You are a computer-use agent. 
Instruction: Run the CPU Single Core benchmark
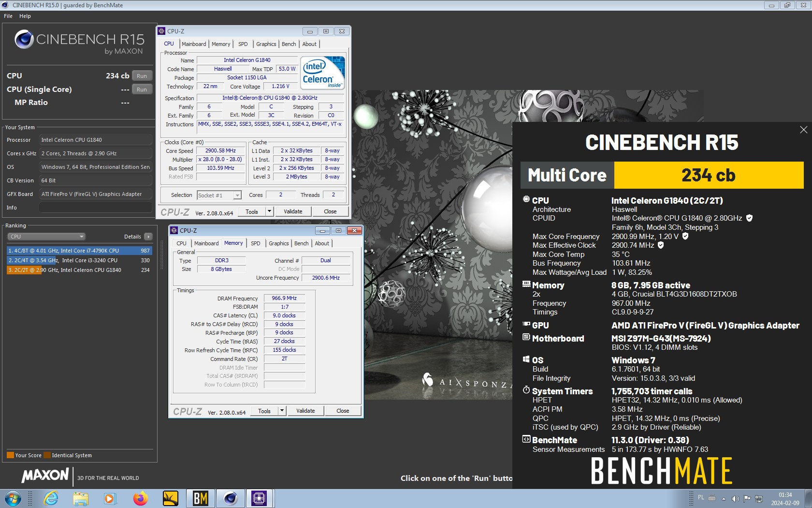pyautogui.click(x=142, y=90)
